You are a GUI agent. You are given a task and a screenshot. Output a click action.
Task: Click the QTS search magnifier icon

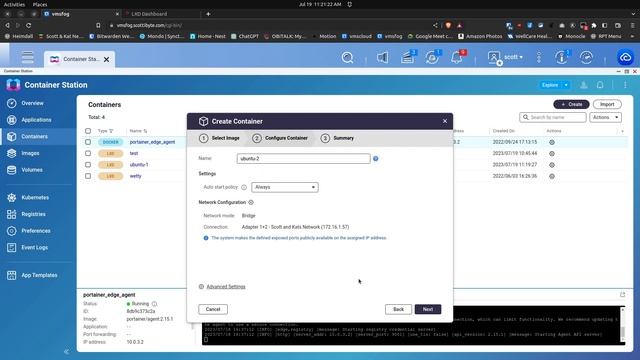pos(347,58)
